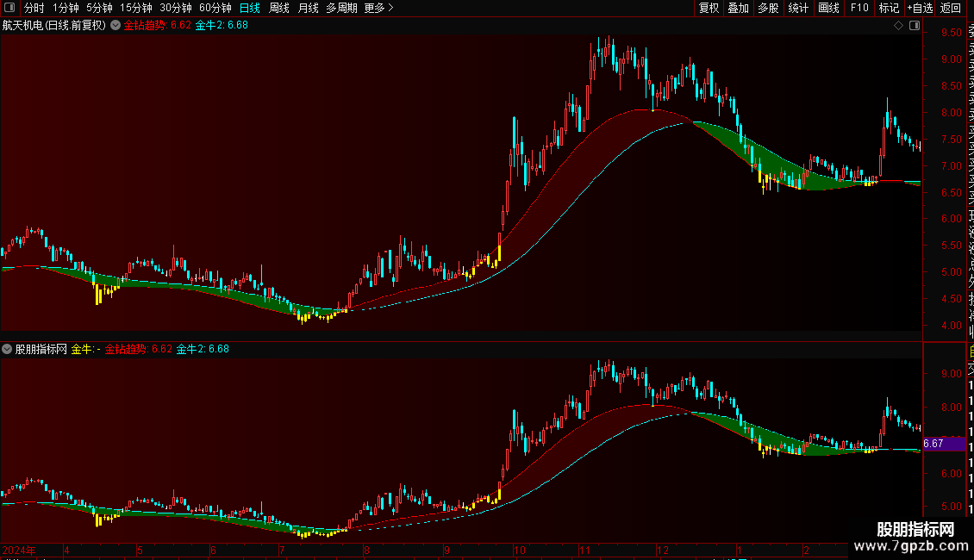Select the 1分钟 period tab
This screenshot has width=974, height=560.
[66, 8]
